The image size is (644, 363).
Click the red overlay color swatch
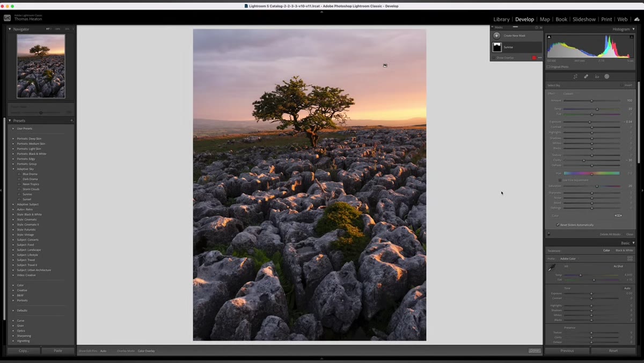point(534,57)
